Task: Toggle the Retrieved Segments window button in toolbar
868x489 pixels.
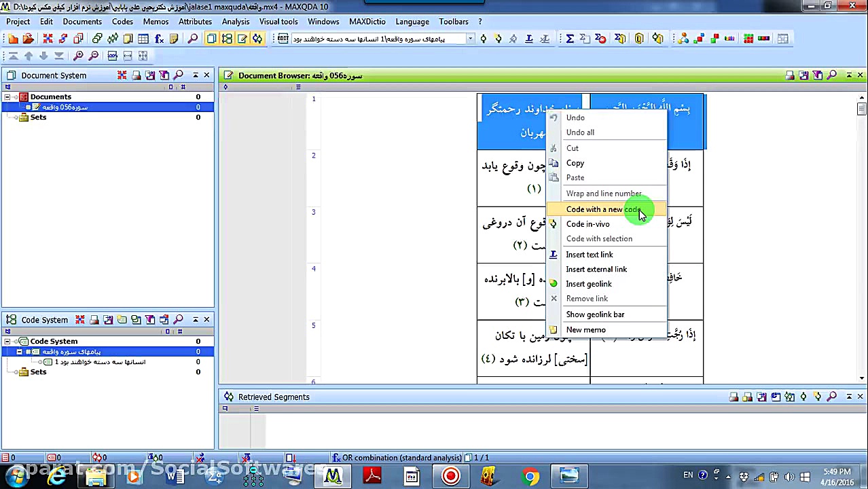Action: coord(257,39)
